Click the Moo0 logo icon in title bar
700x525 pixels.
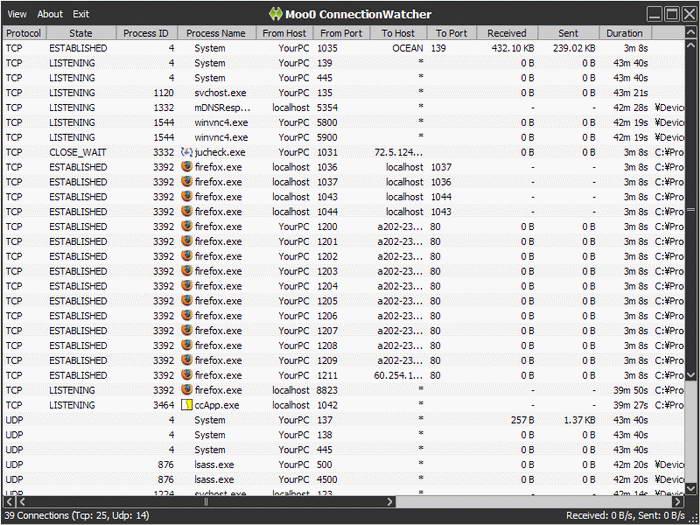pyautogui.click(x=276, y=14)
